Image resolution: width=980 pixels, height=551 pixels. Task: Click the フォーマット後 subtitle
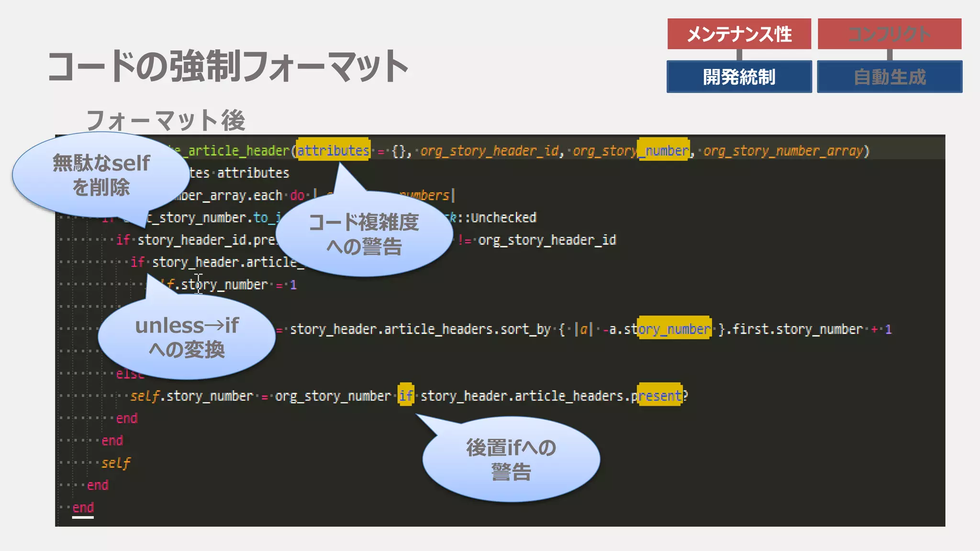coord(166,120)
